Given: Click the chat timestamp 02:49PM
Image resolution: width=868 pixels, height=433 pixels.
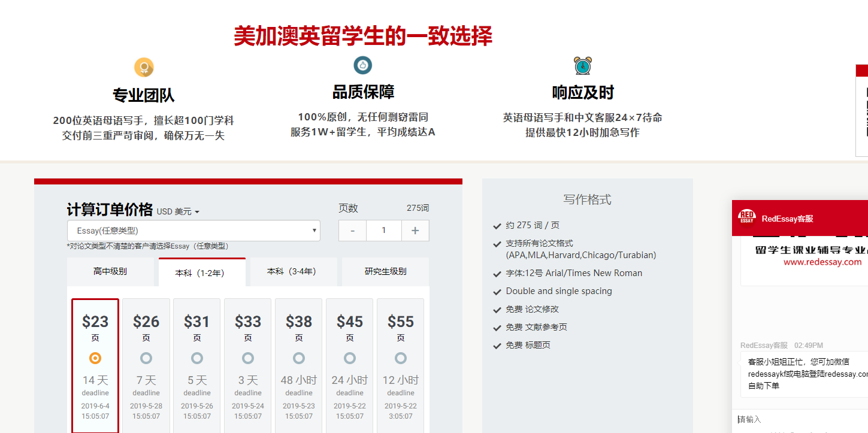Looking at the screenshot, I should 809,346.
